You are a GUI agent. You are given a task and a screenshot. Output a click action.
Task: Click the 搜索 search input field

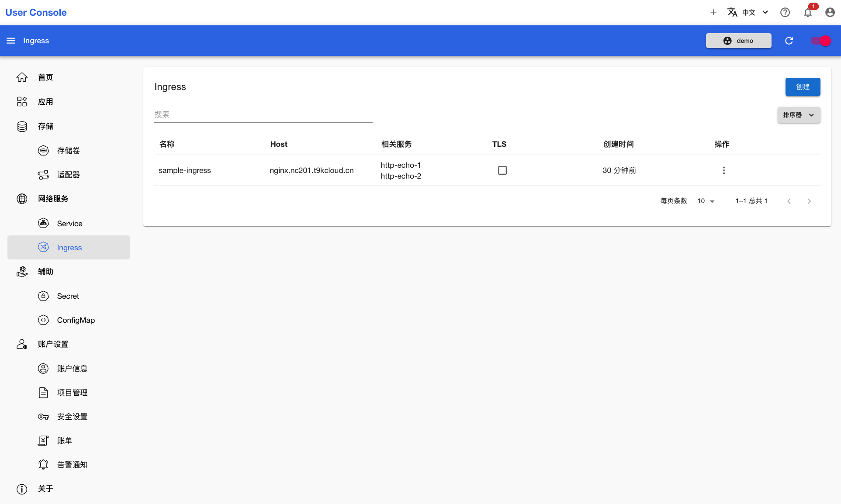(x=263, y=114)
